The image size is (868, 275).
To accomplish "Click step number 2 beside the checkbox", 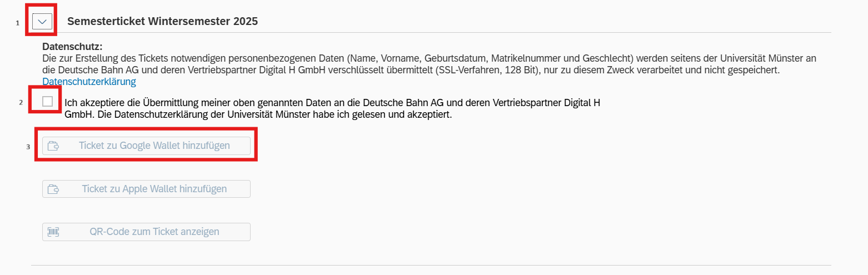I will [21, 103].
